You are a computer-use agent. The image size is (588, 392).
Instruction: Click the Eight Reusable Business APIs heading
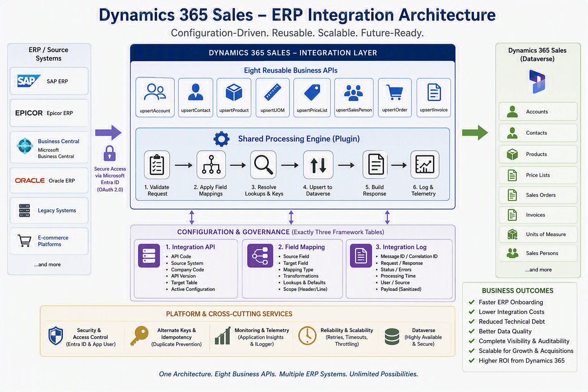[291, 70]
